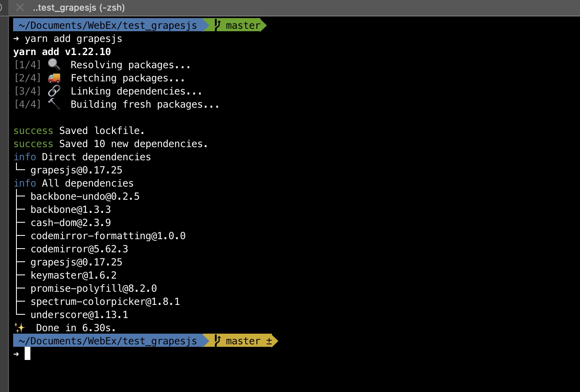Click the success Saved lockfile. line

(79, 131)
